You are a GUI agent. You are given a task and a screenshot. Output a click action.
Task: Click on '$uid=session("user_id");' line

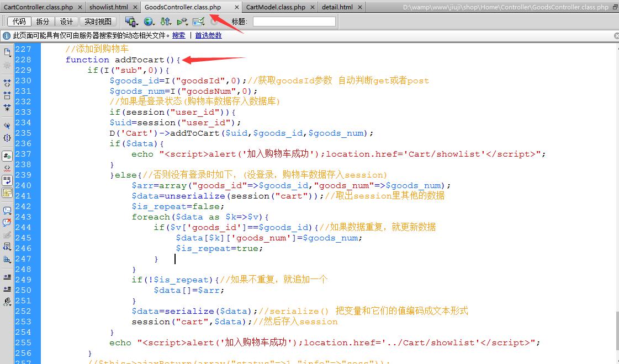tap(175, 122)
